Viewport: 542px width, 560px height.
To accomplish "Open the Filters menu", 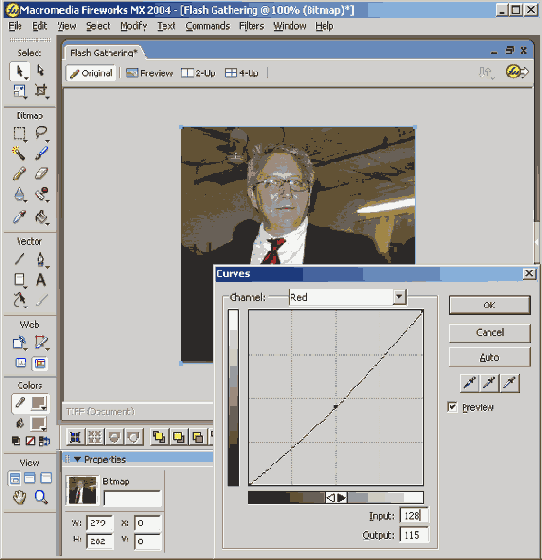I will (251, 26).
